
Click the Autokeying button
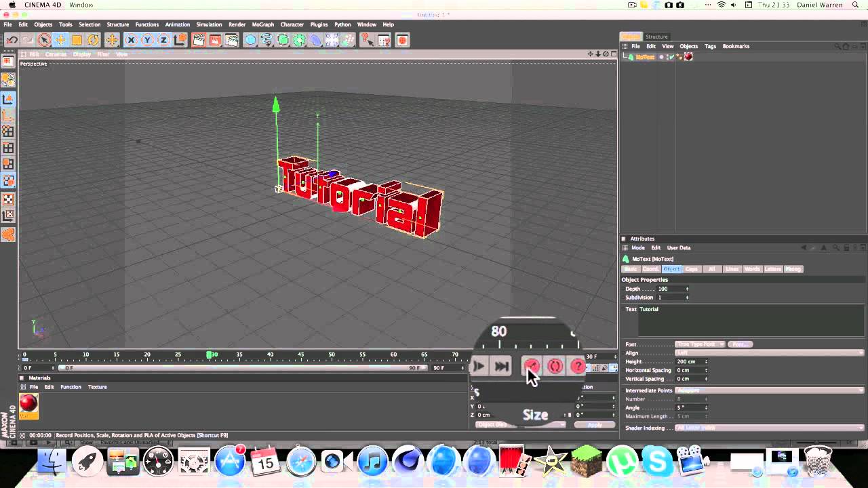tap(555, 366)
